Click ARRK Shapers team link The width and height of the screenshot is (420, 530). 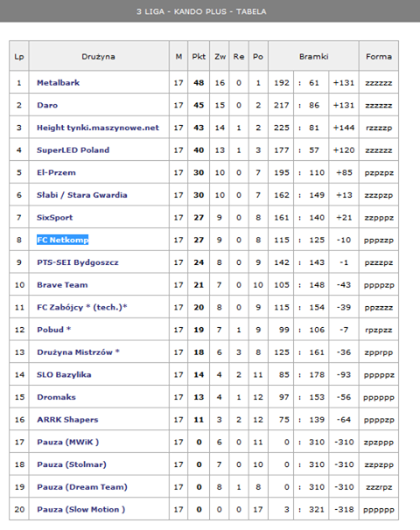(x=67, y=420)
